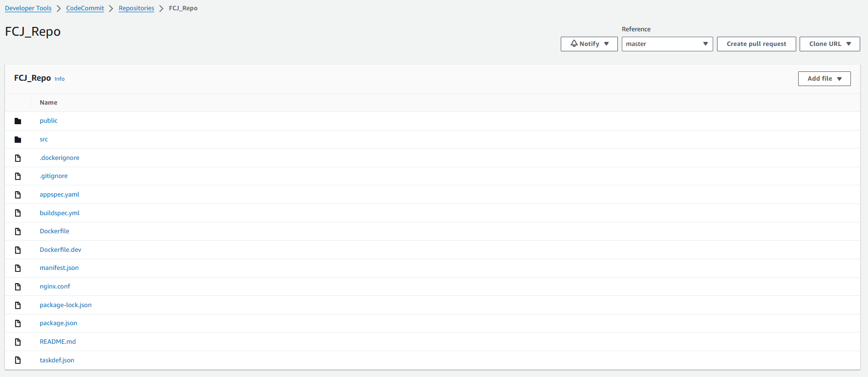Click the file icon beside taskdef.json
The width and height of the screenshot is (868, 377).
(18, 360)
